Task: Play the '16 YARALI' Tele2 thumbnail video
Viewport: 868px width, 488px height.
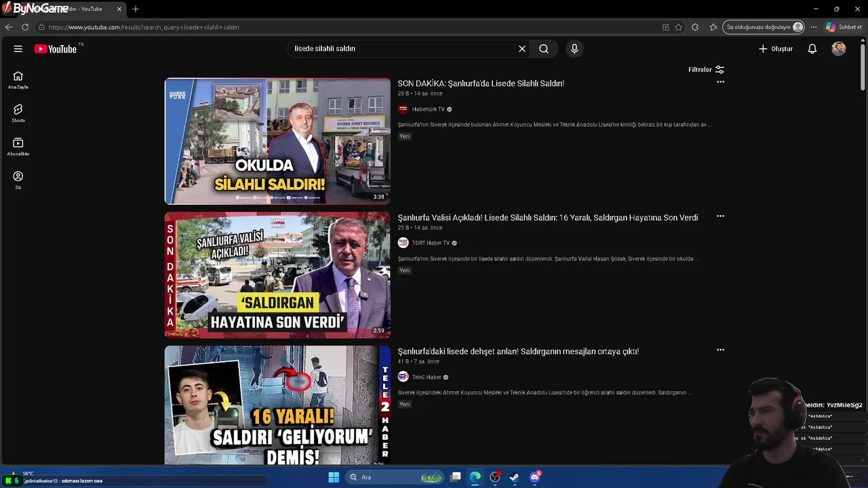Action: pyautogui.click(x=277, y=405)
